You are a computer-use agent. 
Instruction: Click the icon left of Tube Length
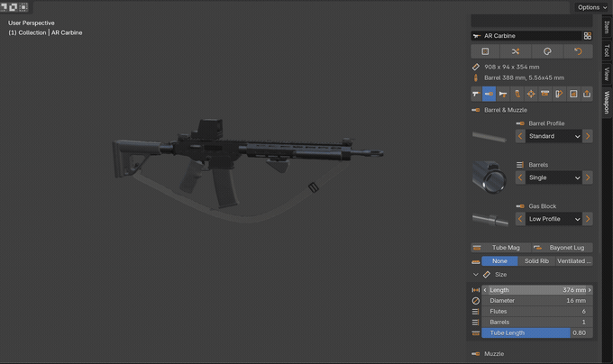click(476, 333)
